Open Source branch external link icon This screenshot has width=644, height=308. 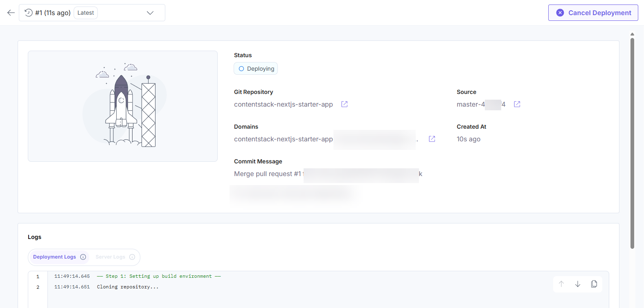[x=517, y=104]
